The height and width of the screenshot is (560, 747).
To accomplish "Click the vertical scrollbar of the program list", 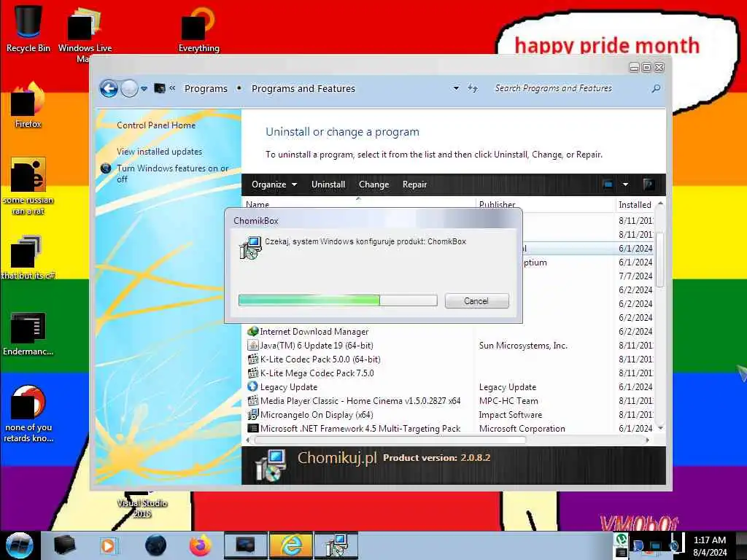I will click(659, 260).
